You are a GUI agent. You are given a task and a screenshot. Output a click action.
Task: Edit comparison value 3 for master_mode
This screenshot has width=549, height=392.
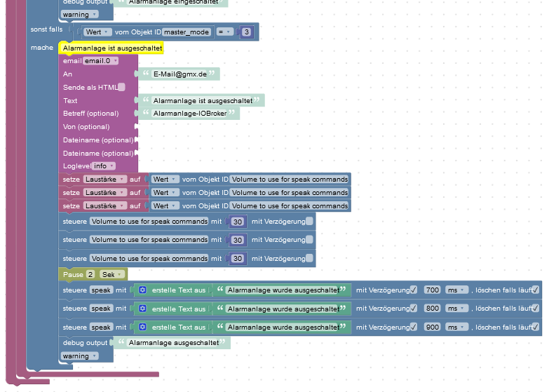247,32
